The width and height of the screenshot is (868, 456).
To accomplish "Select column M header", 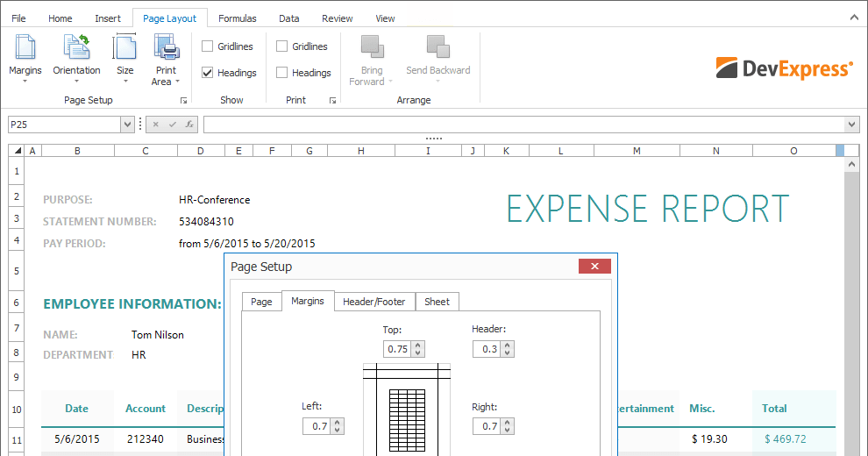I will coord(637,151).
